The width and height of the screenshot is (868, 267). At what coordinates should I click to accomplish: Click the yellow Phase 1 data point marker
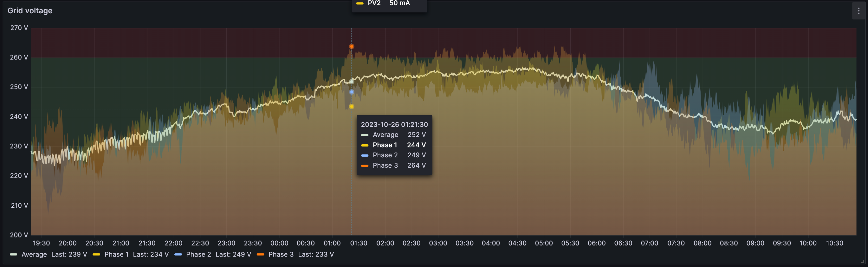coord(352,107)
